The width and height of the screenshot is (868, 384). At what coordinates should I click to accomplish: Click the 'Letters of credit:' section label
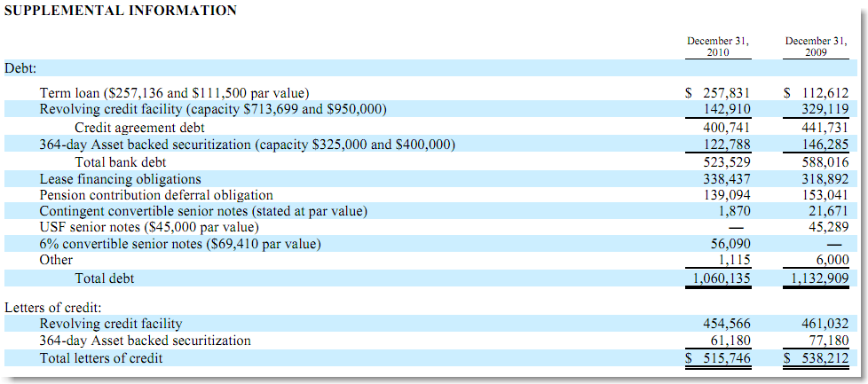click(54, 308)
